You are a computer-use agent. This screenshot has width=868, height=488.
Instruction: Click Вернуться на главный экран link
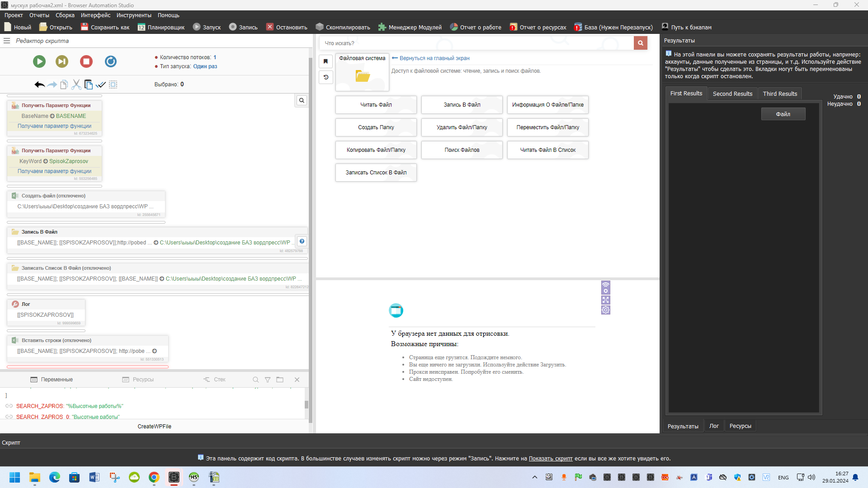(x=434, y=58)
